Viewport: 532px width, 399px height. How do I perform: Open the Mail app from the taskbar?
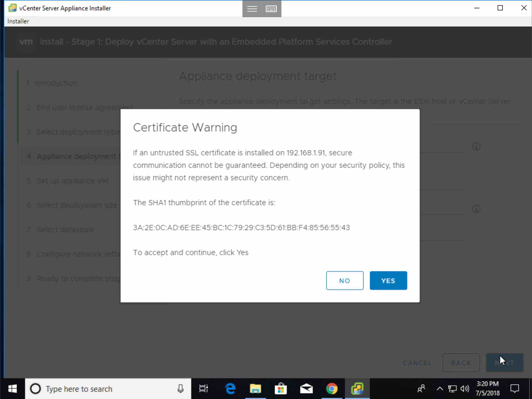tap(306, 389)
